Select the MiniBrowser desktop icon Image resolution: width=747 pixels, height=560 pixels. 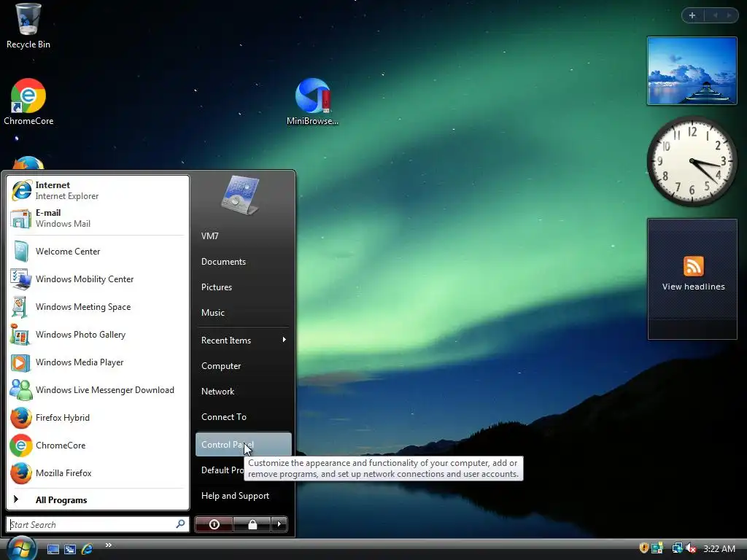(312, 102)
